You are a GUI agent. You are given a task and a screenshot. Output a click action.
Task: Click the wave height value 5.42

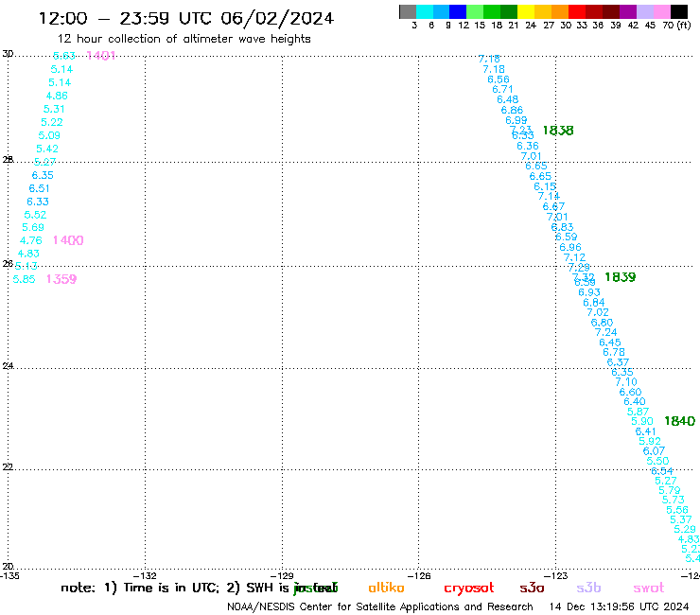pos(47,149)
